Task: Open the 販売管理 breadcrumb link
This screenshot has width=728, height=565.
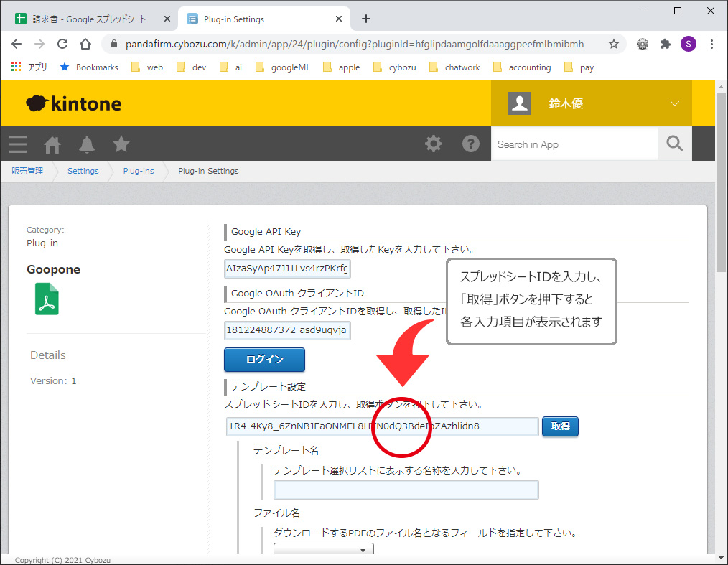Action: pos(27,171)
